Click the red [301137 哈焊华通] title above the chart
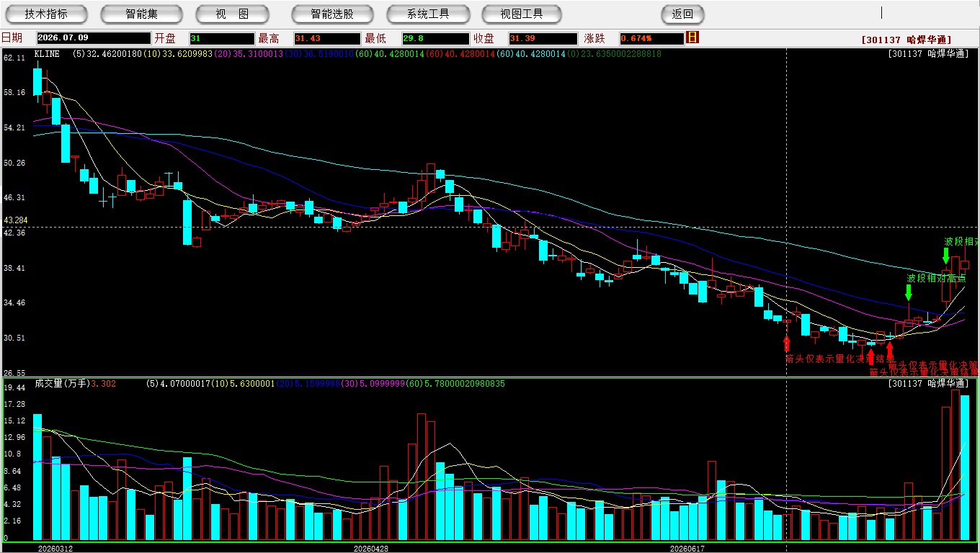980x553 pixels. tap(906, 40)
